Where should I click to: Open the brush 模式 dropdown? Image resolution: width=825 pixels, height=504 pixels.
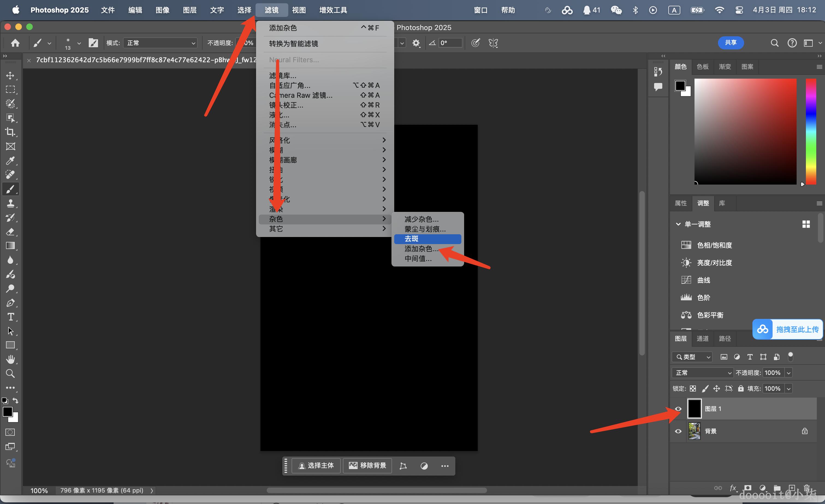[160, 43]
